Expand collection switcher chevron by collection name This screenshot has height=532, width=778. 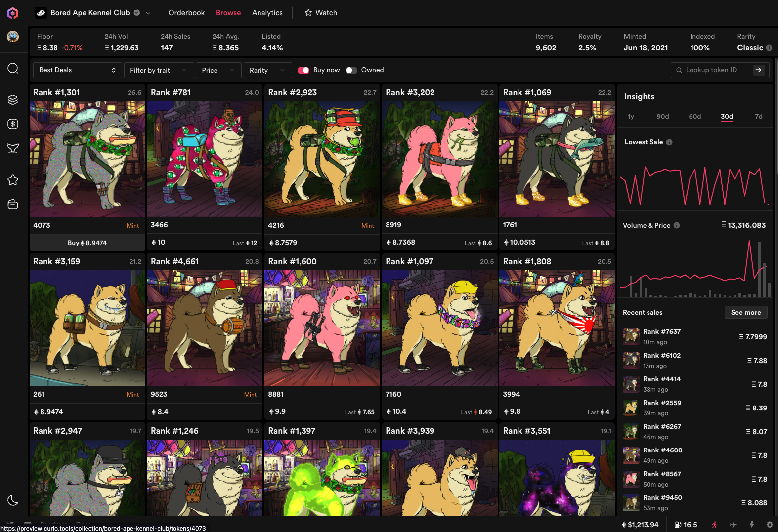(x=148, y=13)
